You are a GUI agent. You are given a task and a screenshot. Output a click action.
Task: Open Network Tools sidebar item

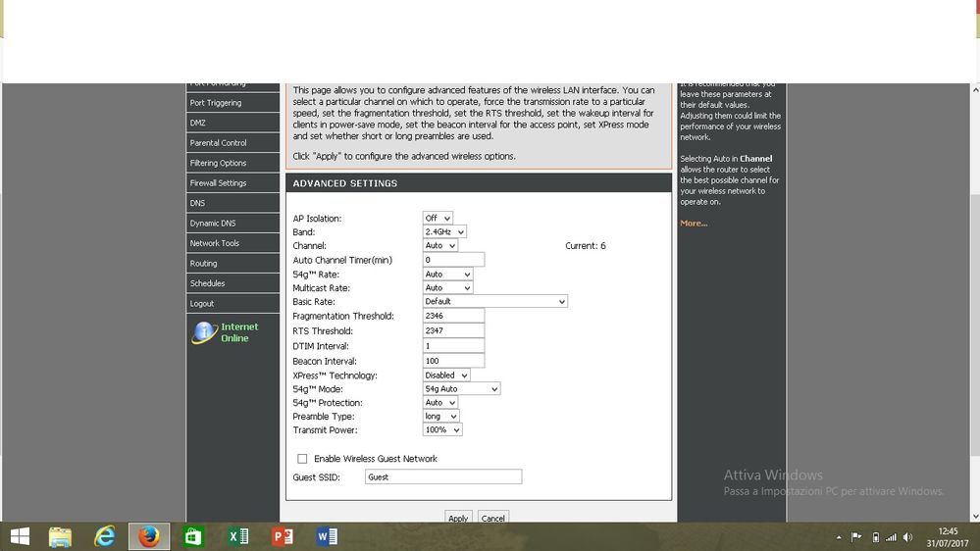click(x=232, y=242)
